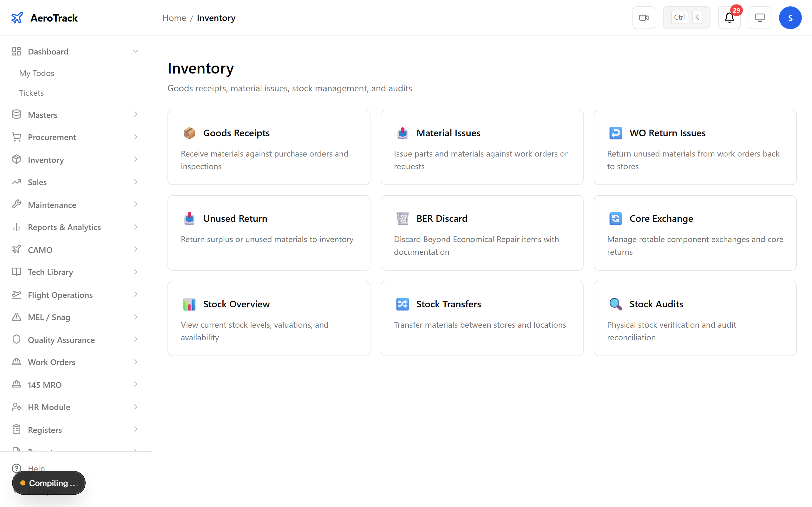Click the AeroTrack airplane logo

point(17,17)
